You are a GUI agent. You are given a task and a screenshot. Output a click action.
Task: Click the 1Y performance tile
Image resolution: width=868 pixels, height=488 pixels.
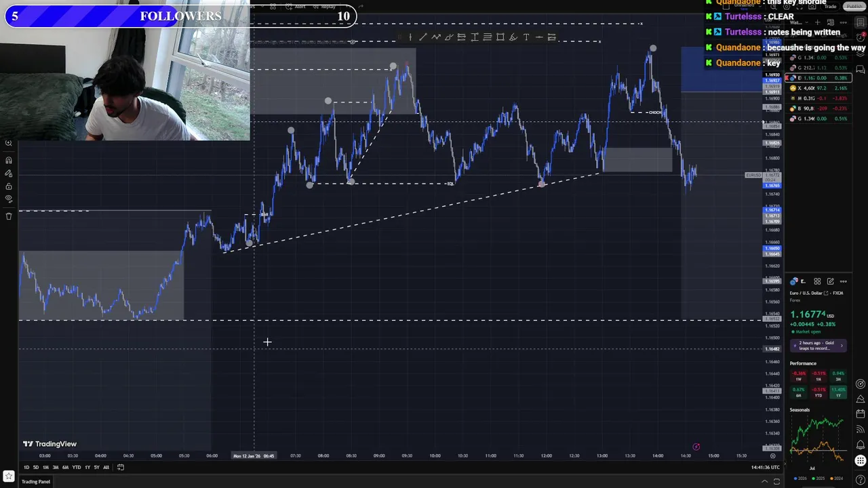point(837,392)
